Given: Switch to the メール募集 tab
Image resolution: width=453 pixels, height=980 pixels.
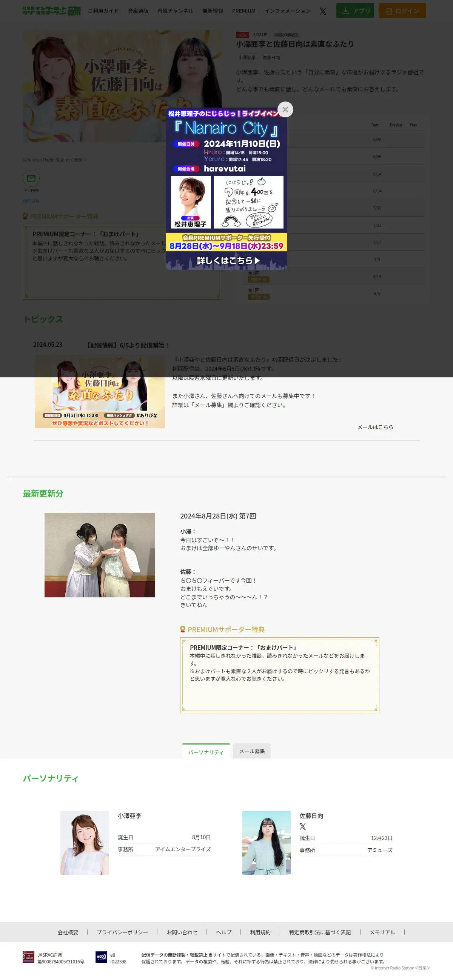Looking at the screenshot, I should point(252,751).
